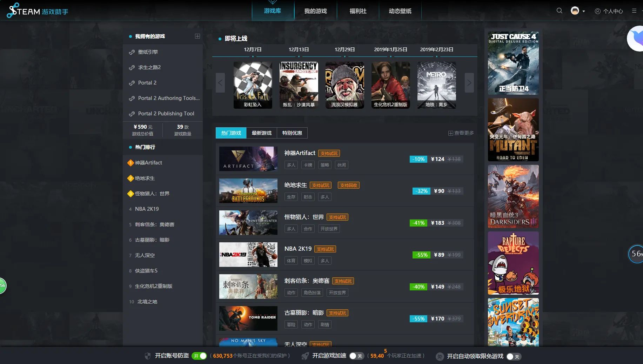This screenshot has height=364, width=643.
Task: Click the bird floating icon at top right
Action: click(636, 39)
